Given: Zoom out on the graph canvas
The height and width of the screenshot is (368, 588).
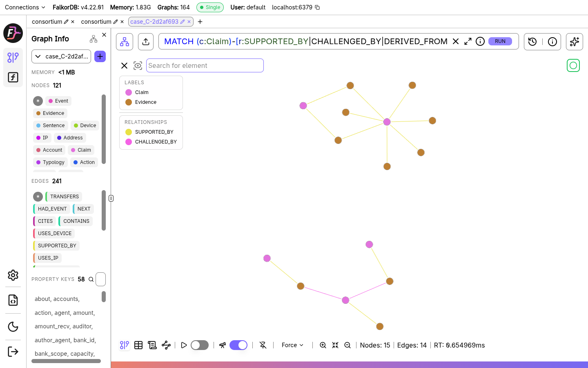Looking at the screenshot, I should 347,345.
